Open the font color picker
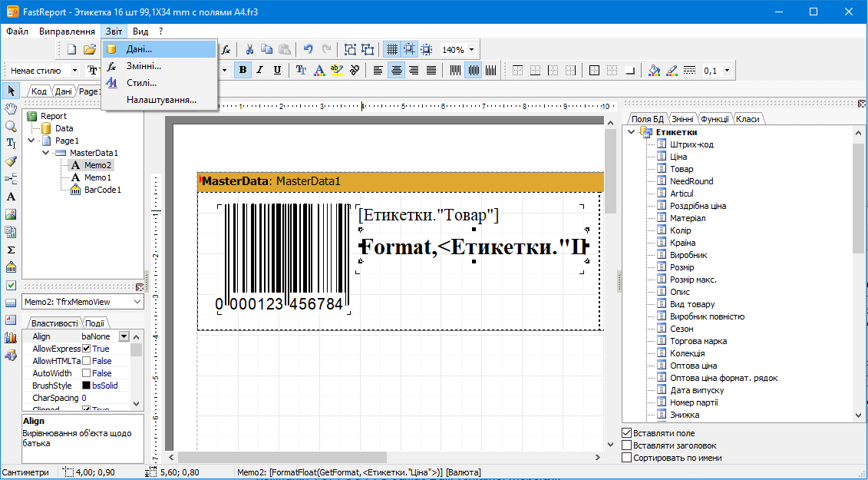Image resolution: width=868 pixels, height=480 pixels. point(318,69)
